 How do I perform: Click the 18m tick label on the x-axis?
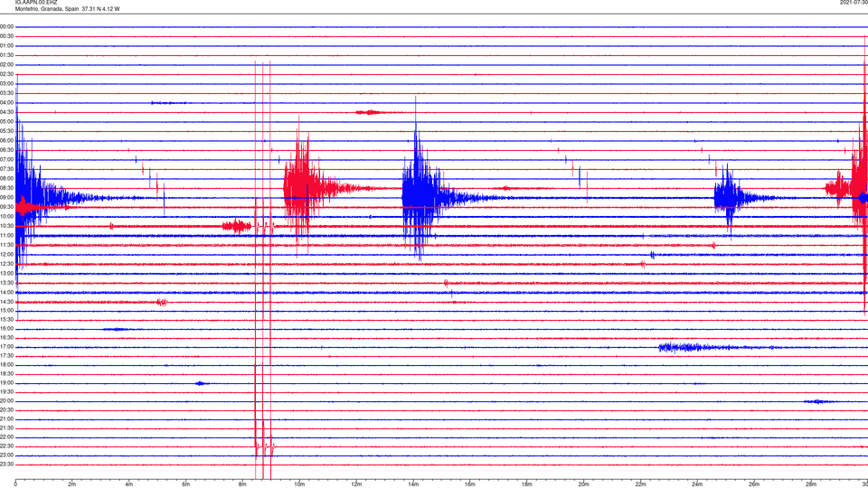526,484
